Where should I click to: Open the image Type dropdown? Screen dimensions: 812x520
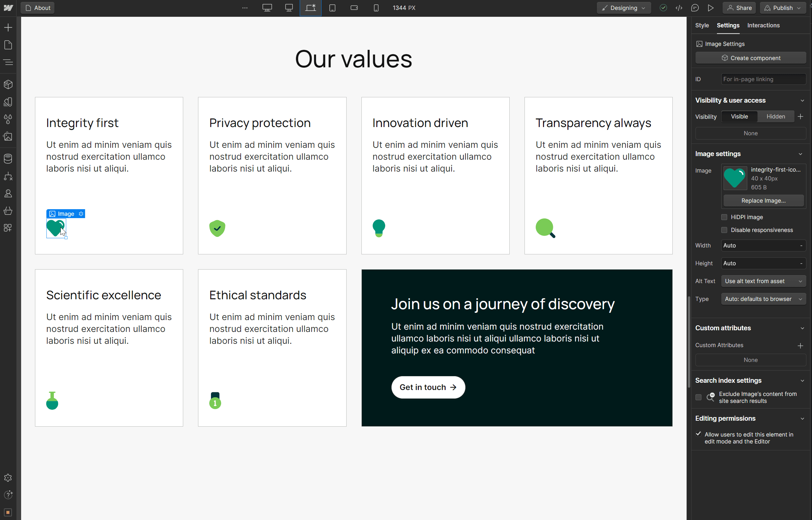tap(763, 299)
